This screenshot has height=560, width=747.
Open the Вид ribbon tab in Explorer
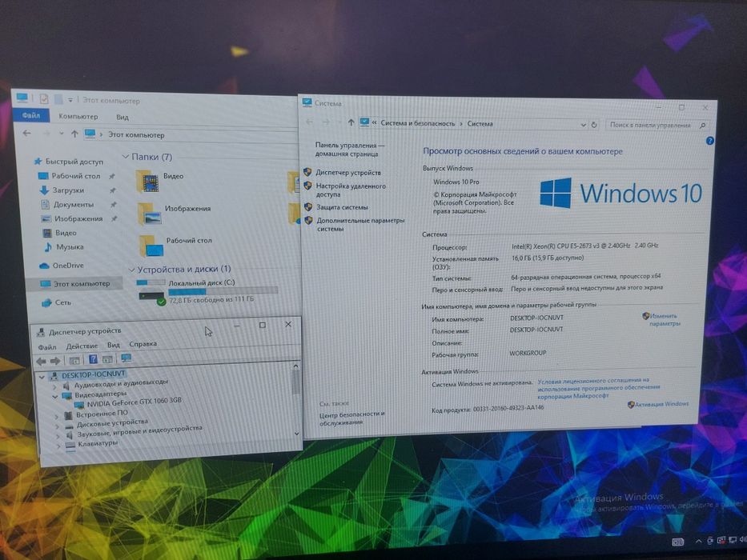coord(122,117)
